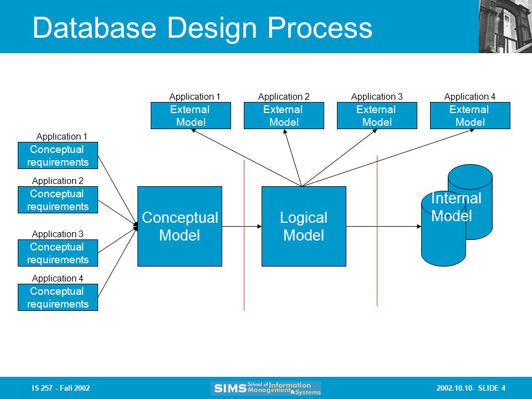Image resolution: width=532 pixels, height=399 pixels.
Task: Select "Application 4" label above Conceptual requirements
Action: (x=58, y=279)
